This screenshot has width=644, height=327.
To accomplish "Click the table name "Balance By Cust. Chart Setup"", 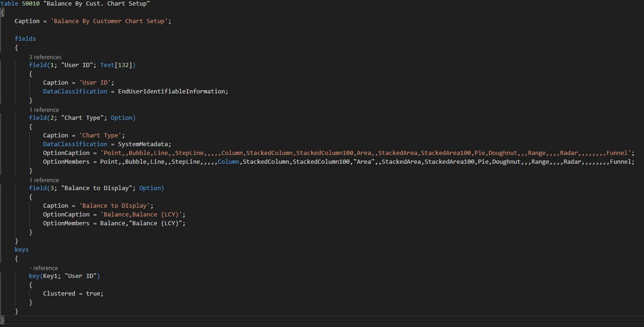I will pyautogui.click(x=97, y=4).
